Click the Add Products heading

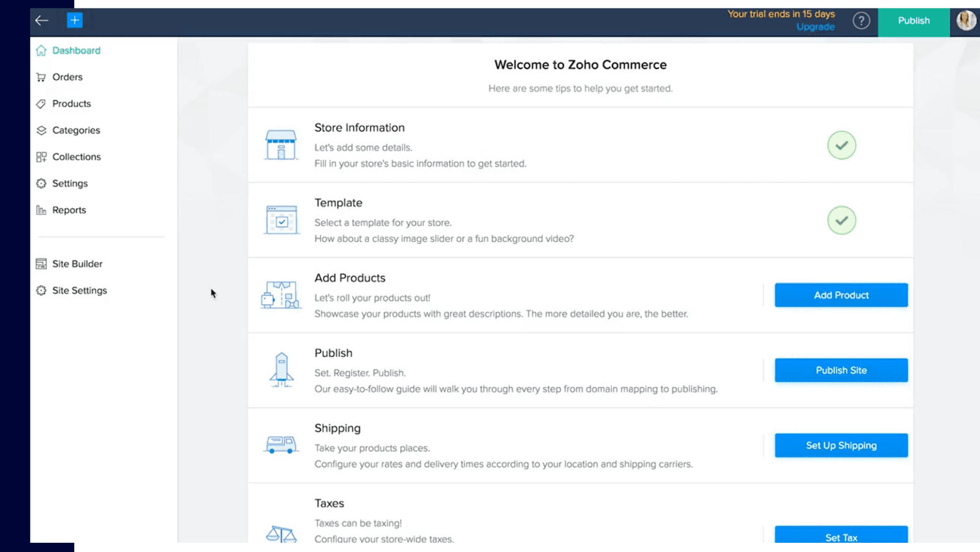(350, 278)
